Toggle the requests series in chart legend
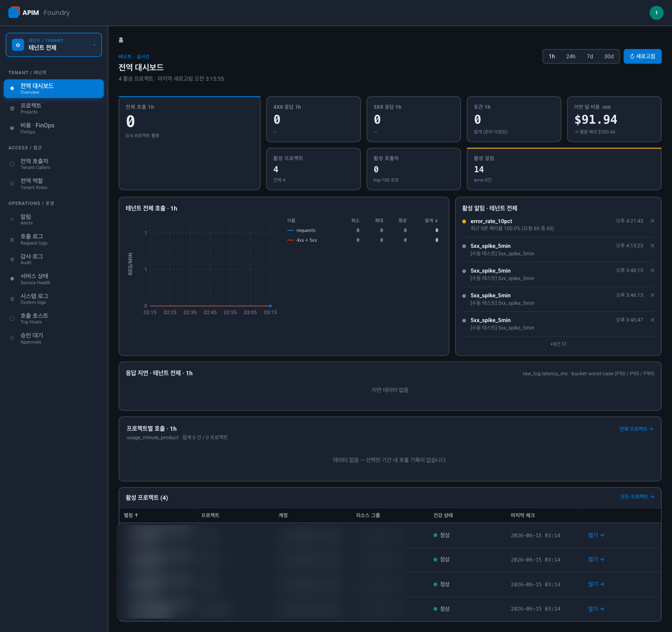672x632 pixels. [x=301, y=231]
